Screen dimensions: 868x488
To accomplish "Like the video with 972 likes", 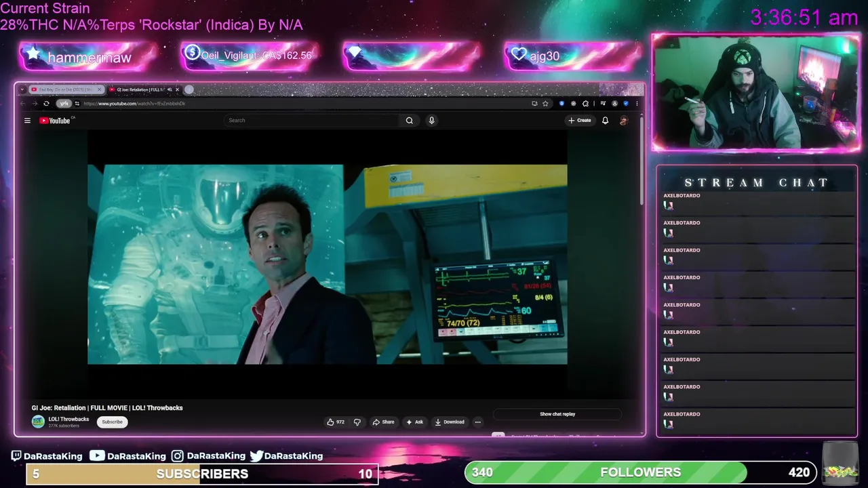I will click(x=336, y=422).
